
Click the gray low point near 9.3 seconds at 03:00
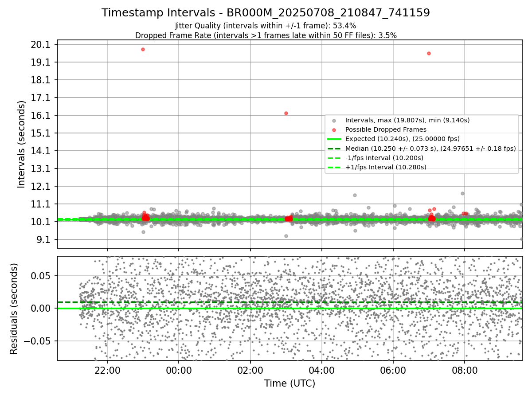coord(286,236)
